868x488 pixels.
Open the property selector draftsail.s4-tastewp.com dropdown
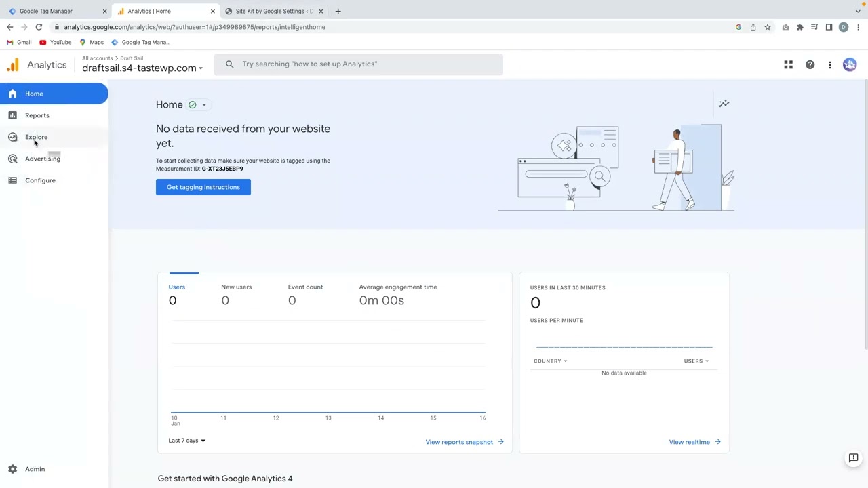click(x=142, y=68)
